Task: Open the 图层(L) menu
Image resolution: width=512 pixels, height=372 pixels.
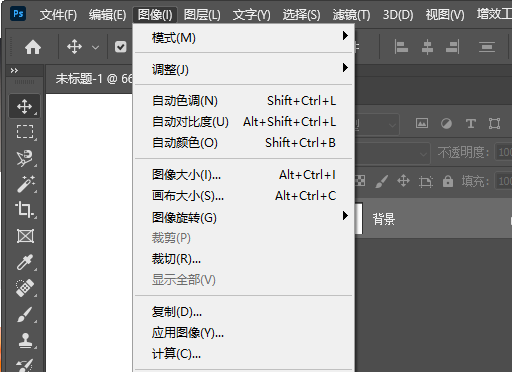Action: tap(202, 15)
